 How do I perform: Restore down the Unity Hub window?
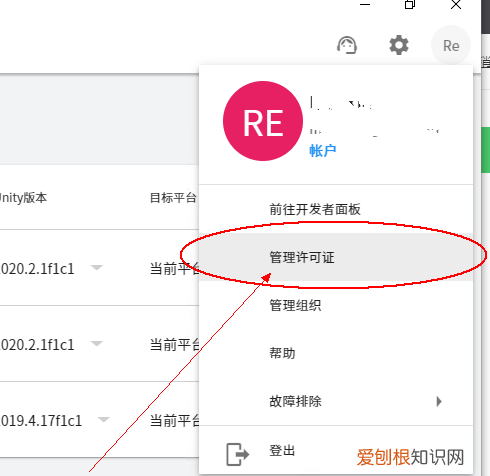click(x=410, y=4)
